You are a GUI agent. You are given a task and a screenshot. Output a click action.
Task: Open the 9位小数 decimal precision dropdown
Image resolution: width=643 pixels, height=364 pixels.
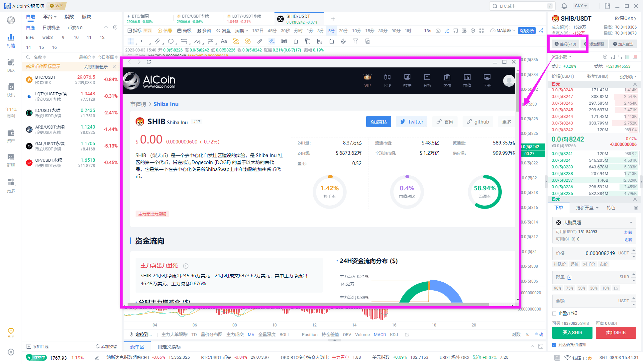pos(562,57)
